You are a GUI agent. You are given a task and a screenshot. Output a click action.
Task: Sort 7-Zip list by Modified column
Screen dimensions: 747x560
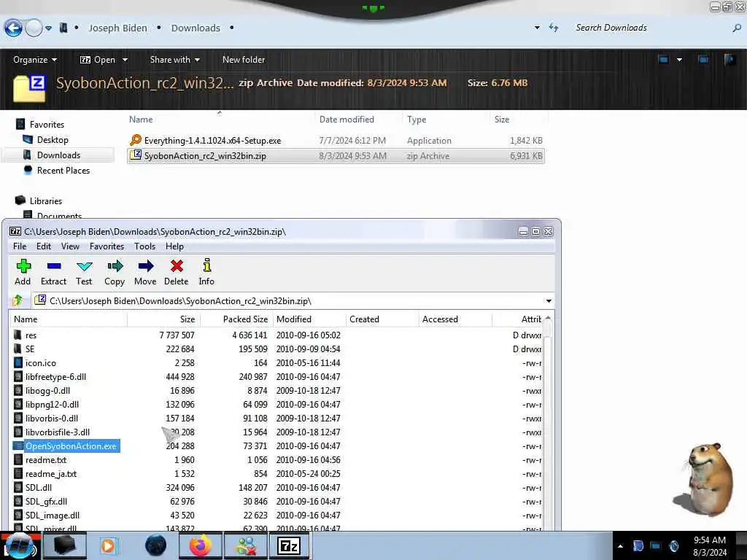coord(309,319)
